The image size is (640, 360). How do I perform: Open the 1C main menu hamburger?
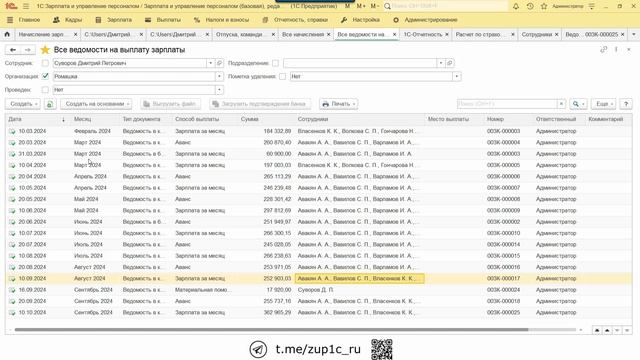click(26, 7)
